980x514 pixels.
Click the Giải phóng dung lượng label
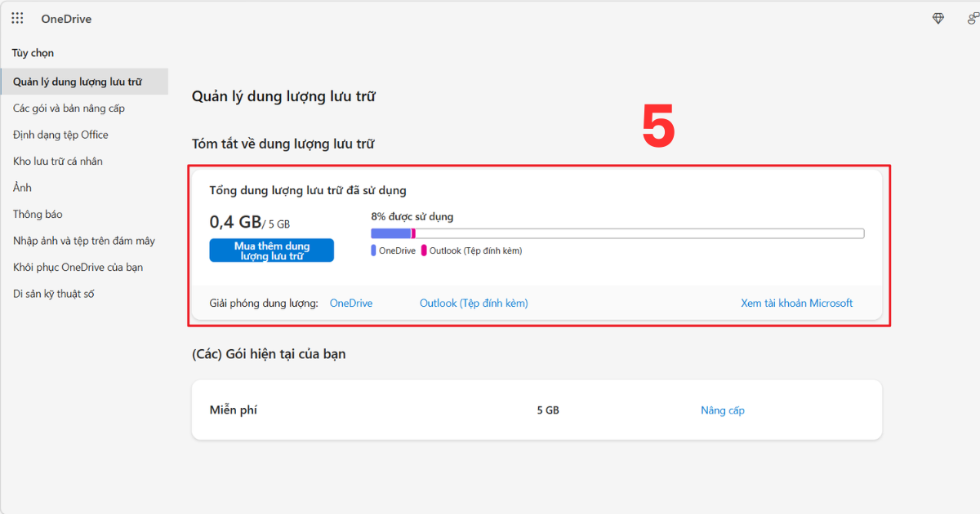point(264,304)
